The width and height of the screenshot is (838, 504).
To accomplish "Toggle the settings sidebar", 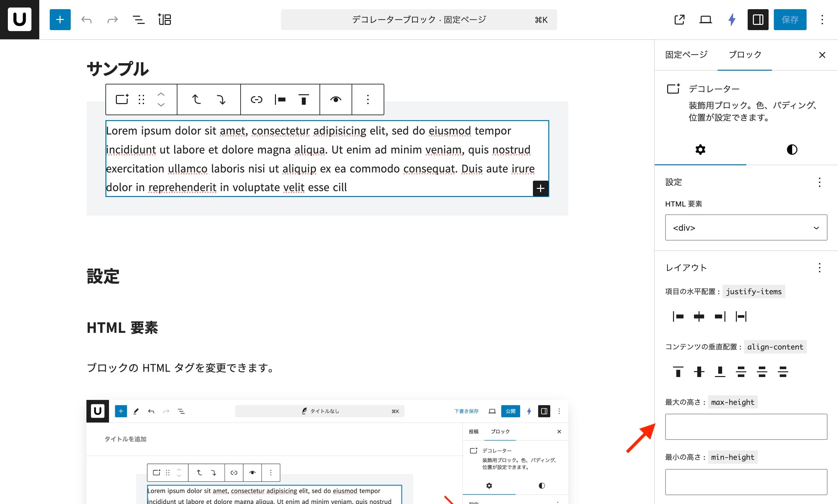I will [758, 19].
